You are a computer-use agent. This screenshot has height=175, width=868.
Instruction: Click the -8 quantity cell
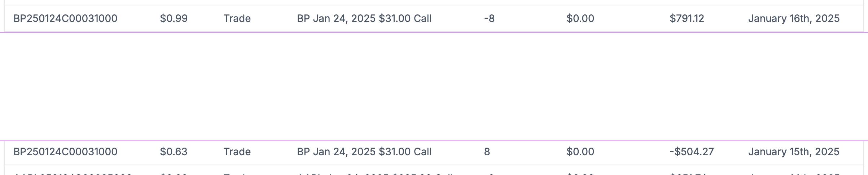[489, 18]
